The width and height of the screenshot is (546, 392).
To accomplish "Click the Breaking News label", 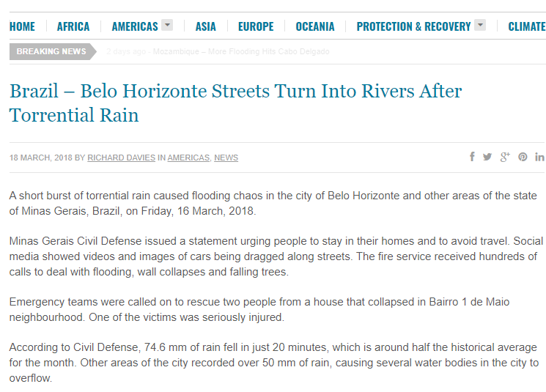I will [x=51, y=52].
